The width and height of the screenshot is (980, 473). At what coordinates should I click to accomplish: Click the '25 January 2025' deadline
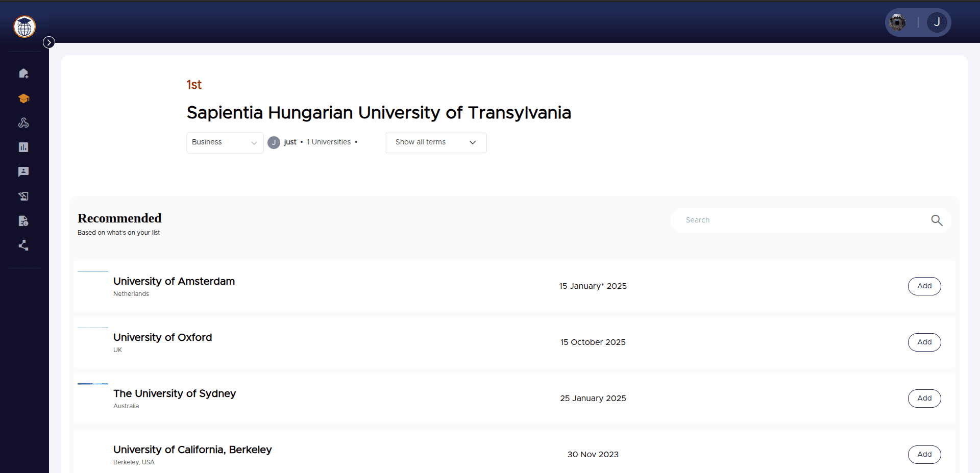click(593, 399)
